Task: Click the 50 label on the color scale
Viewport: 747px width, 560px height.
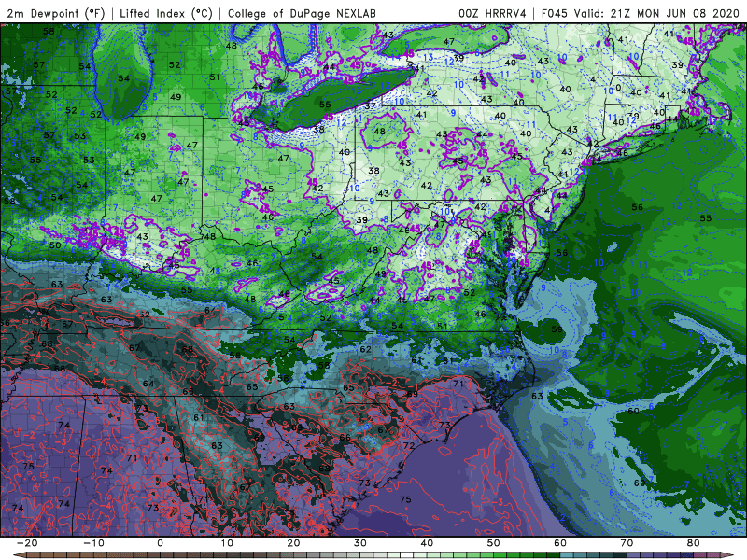Action: [x=494, y=543]
